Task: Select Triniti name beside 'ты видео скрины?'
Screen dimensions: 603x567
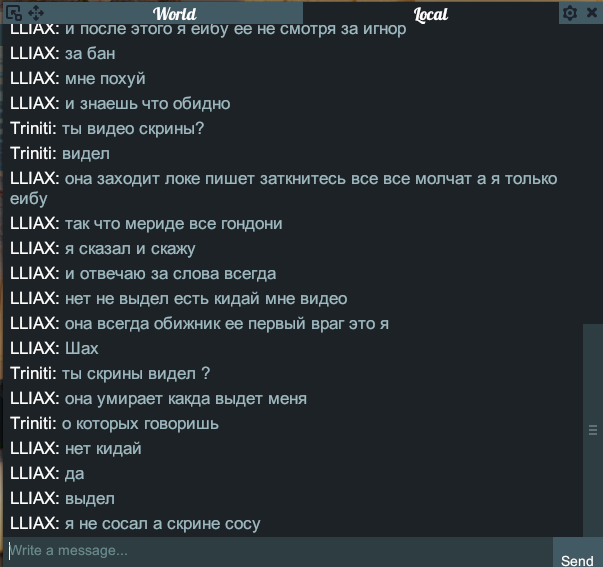Action: (33, 128)
